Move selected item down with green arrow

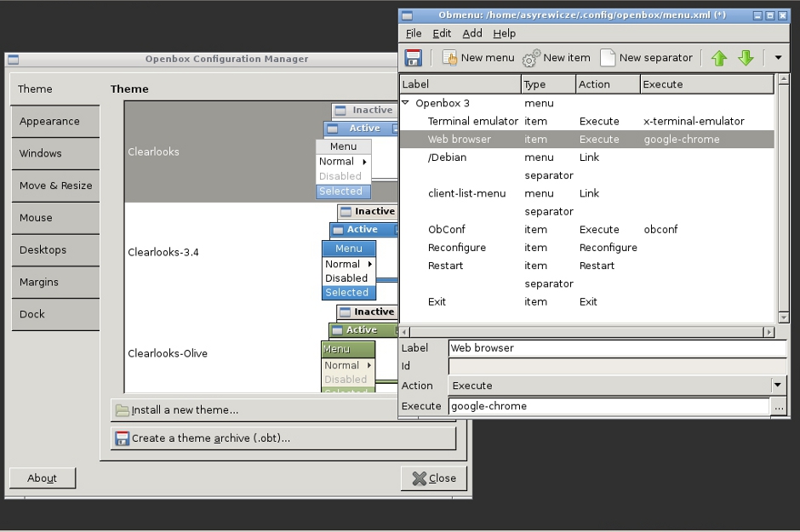coord(746,58)
